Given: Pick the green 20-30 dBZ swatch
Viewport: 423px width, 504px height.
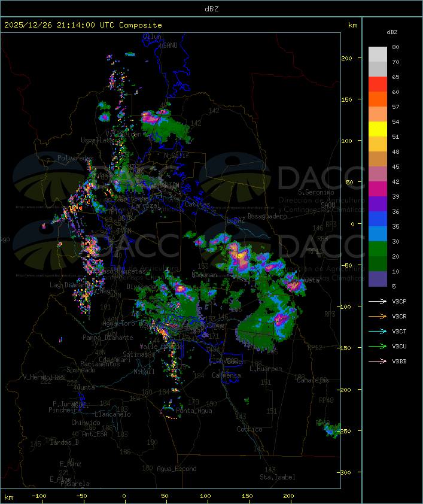Looking at the screenshot, I should coord(378,248).
